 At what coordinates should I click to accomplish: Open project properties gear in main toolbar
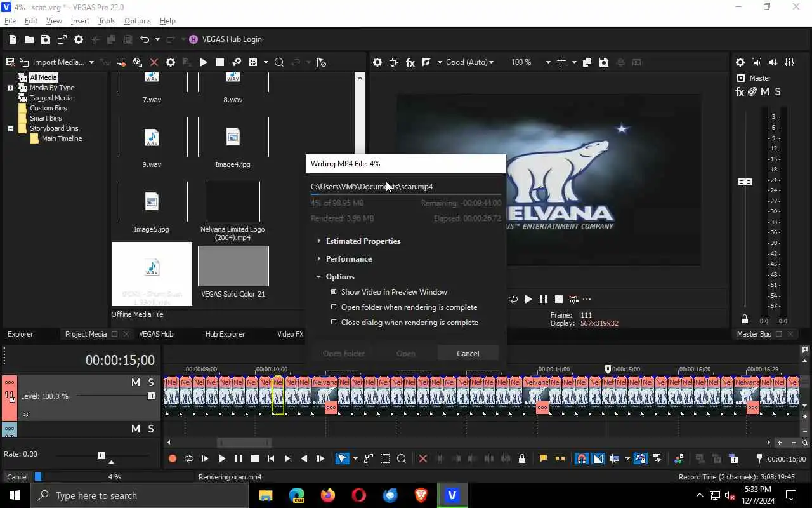(79, 39)
